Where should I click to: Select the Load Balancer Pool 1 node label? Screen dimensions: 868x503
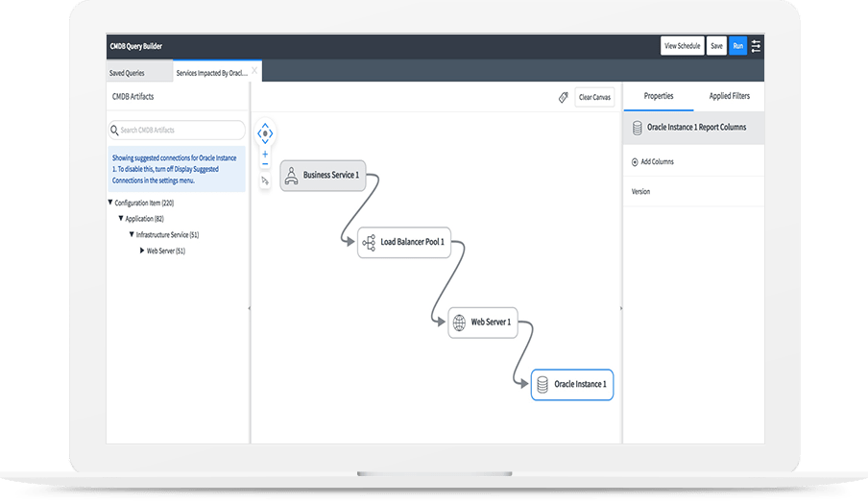tap(413, 242)
